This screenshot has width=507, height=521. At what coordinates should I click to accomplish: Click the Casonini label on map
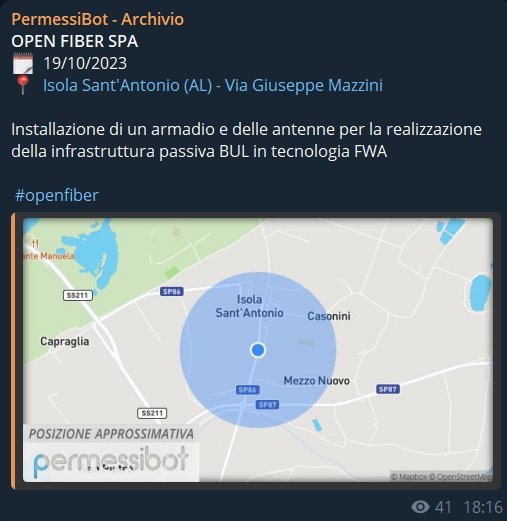329,316
